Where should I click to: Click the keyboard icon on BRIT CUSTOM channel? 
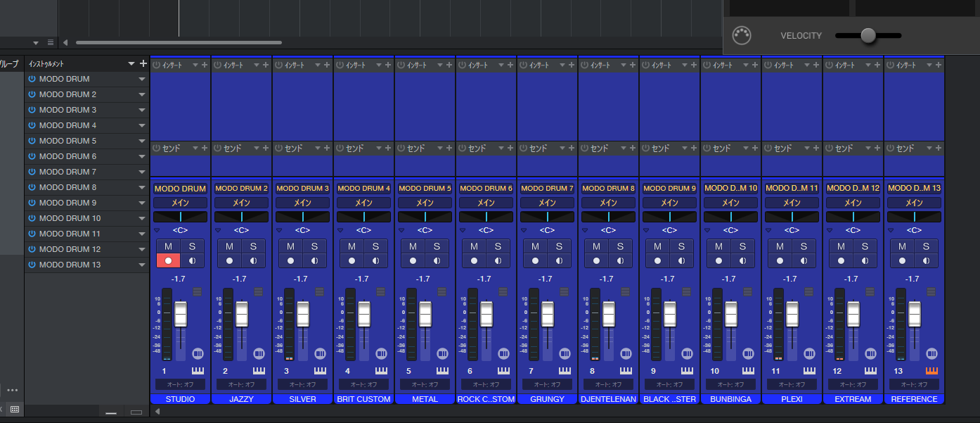pyautogui.click(x=381, y=371)
